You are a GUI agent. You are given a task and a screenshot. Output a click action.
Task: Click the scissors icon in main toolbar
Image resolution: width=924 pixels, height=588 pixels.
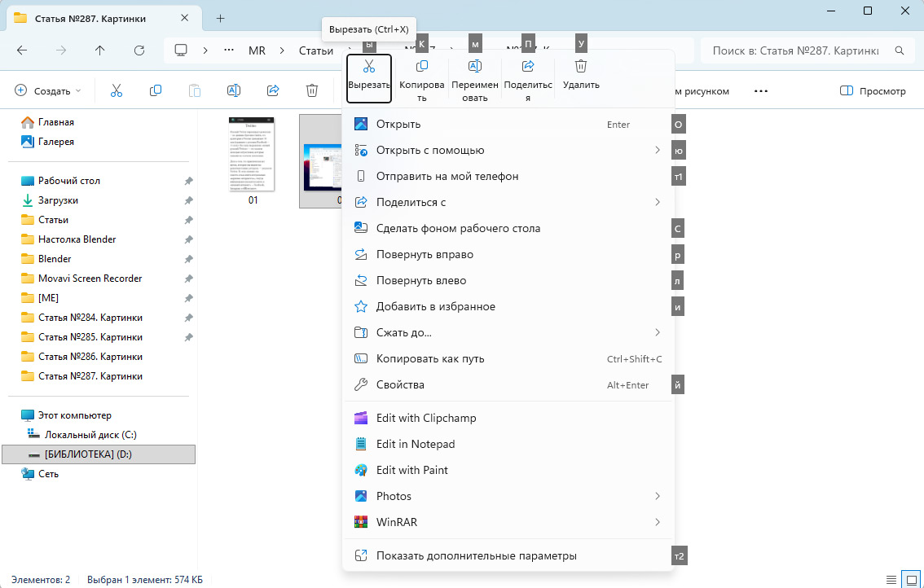click(x=117, y=91)
